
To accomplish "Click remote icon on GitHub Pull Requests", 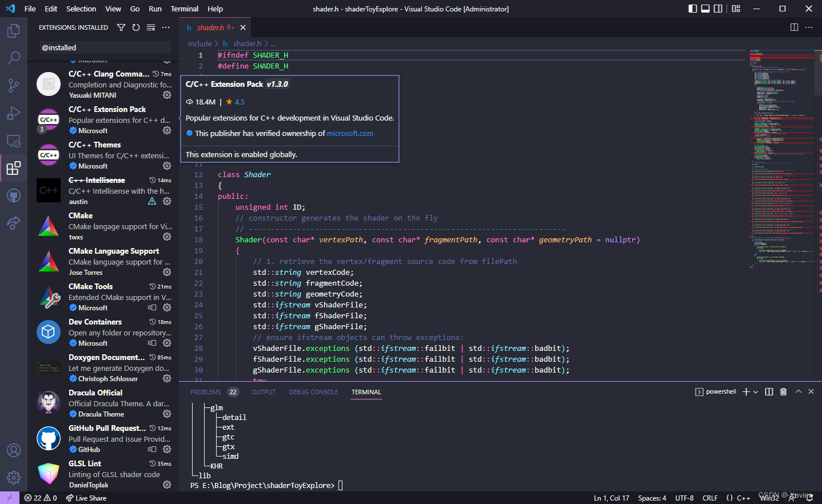I will (152, 449).
